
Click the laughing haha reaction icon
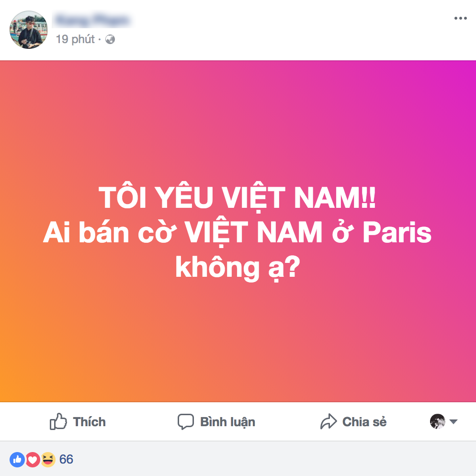(48, 459)
